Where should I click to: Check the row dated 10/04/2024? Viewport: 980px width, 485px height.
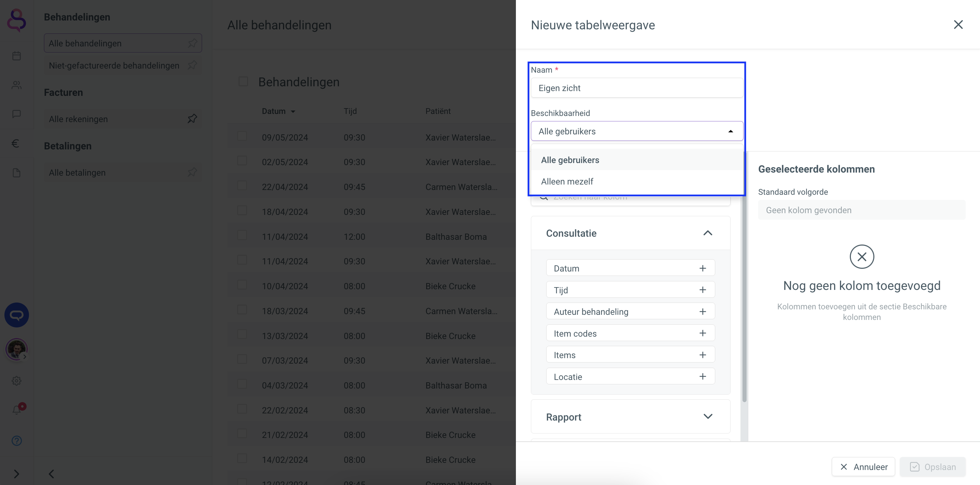tap(242, 285)
